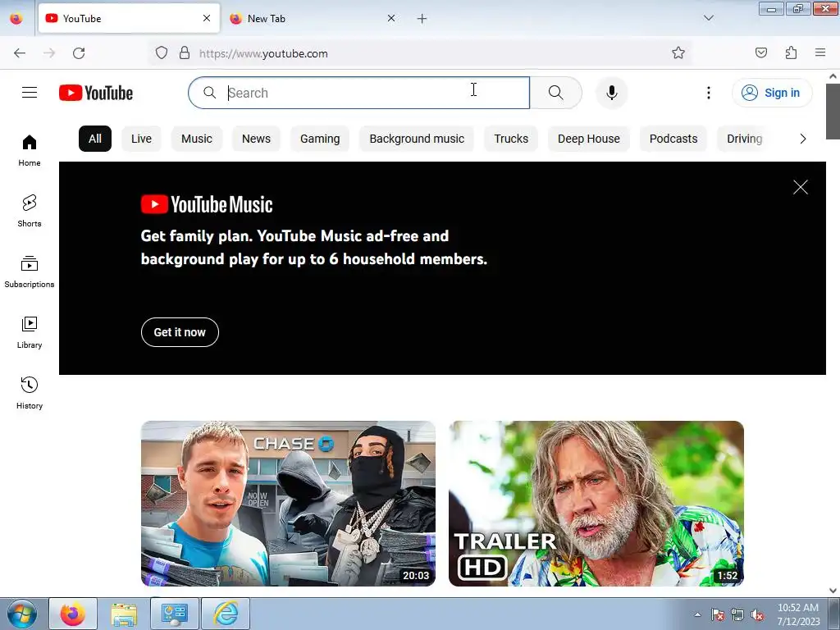840x630 pixels.
Task: Open Subscriptions in the sidebar
Action: [x=30, y=272]
